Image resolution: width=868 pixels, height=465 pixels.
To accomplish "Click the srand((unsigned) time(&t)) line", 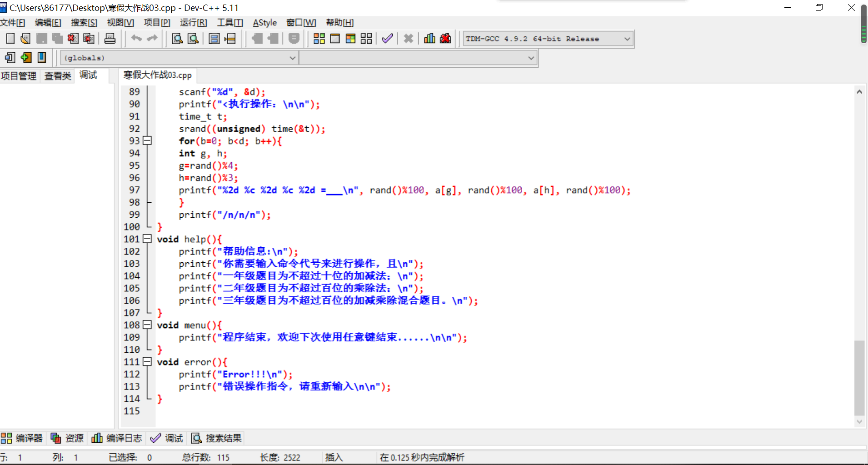I will point(252,129).
